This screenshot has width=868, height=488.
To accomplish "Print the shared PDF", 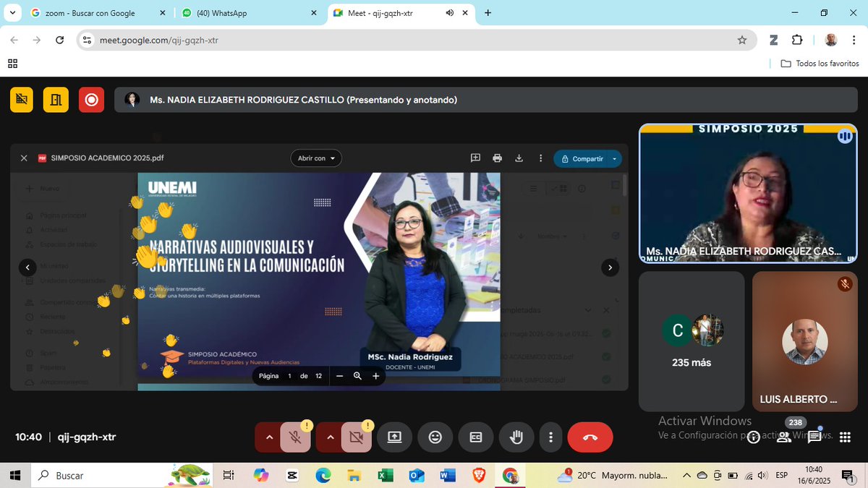I will tap(497, 158).
